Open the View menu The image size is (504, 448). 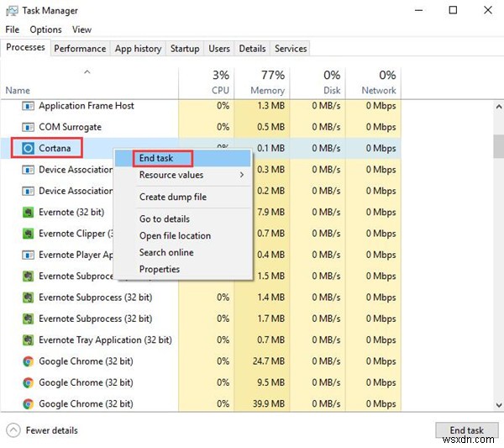pos(81,29)
